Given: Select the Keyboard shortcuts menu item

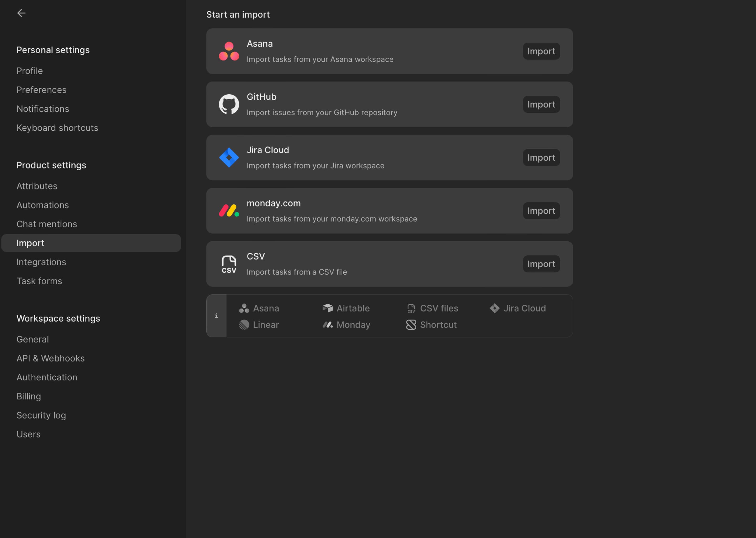Looking at the screenshot, I should [57, 127].
